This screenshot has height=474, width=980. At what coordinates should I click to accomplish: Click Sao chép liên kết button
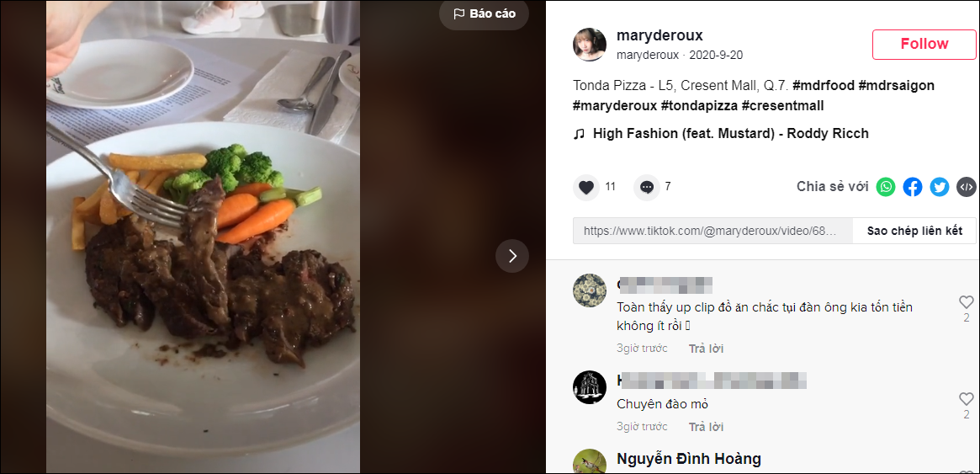[x=914, y=231]
